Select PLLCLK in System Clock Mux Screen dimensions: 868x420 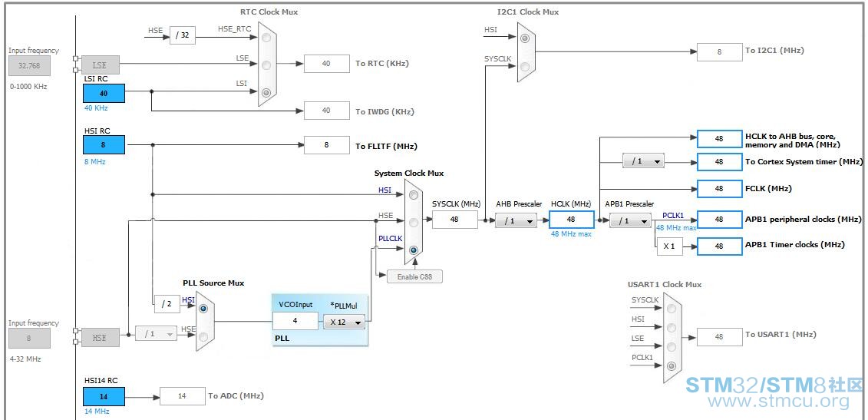coord(414,250)
